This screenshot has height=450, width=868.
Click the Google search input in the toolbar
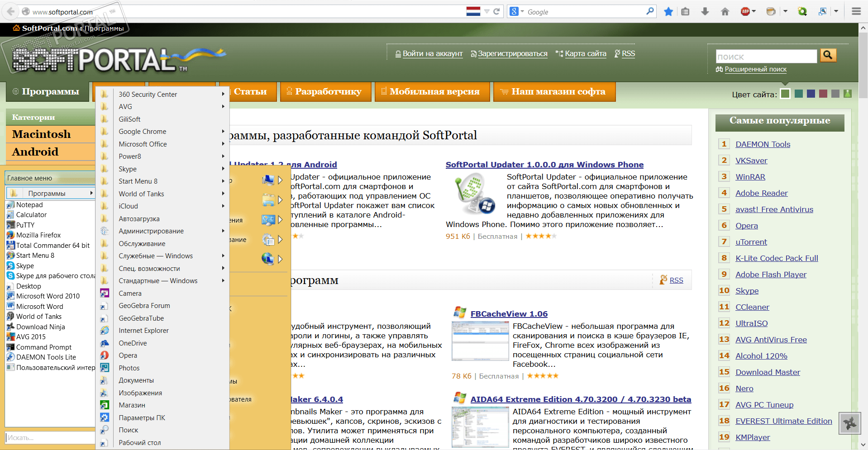tap(586, 11)
